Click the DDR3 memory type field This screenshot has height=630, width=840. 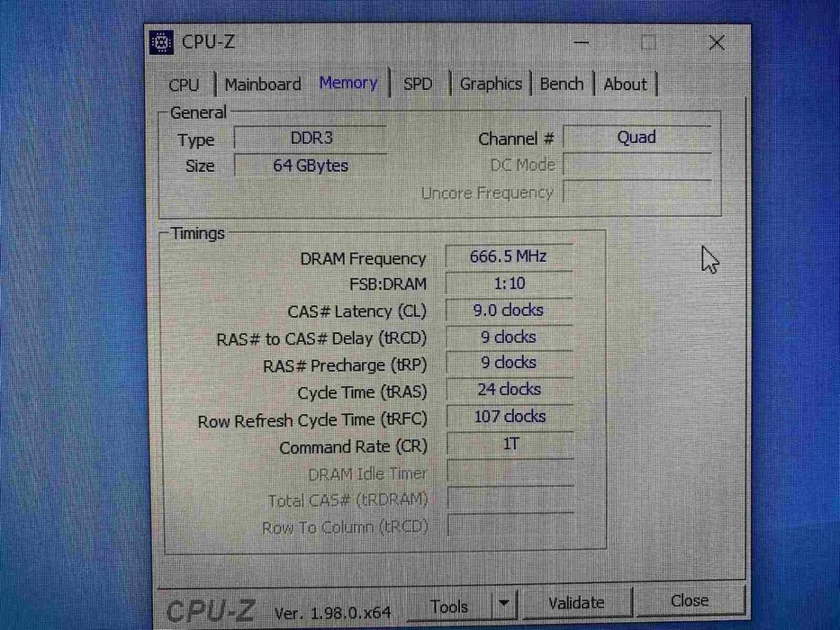[x=311, y=138]
